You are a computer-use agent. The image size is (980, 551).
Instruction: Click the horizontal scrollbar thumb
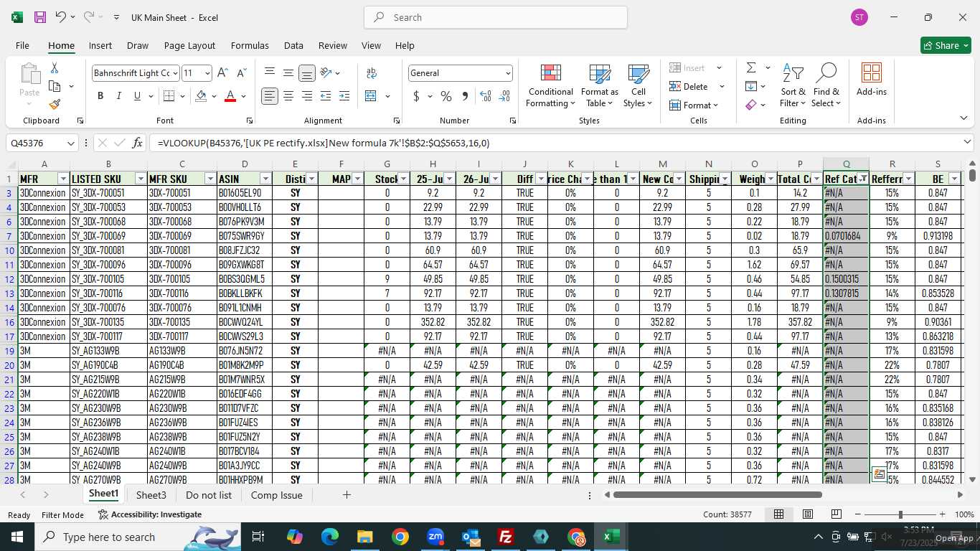717,494
